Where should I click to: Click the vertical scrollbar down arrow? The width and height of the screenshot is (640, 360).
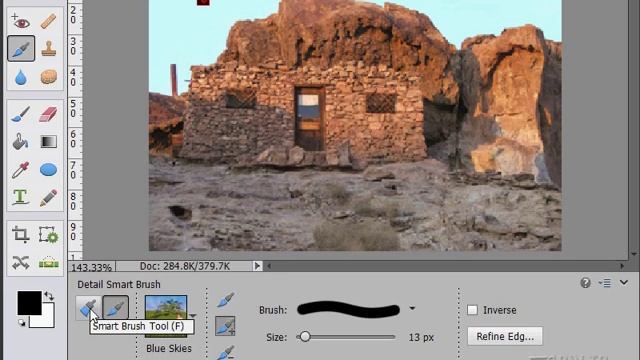click(634, 254)
